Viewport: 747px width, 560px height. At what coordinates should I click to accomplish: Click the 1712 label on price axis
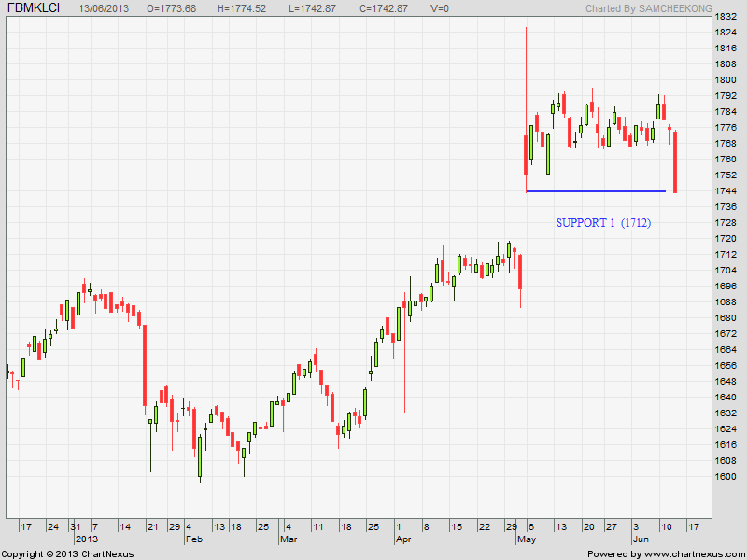point(726,254)
